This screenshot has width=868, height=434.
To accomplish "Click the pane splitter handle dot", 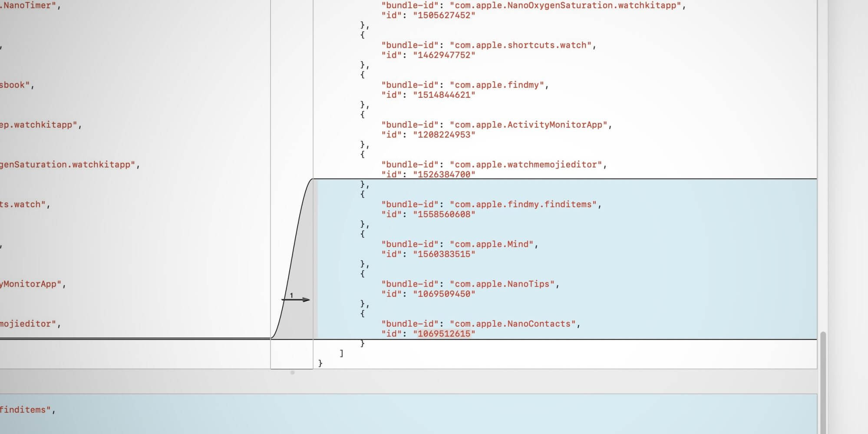I will [x=292, y=373].
